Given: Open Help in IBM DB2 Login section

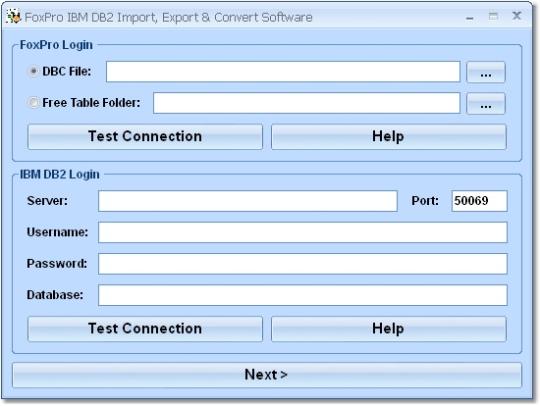Looking at the screenshot, I should click(x=388, y=329).
